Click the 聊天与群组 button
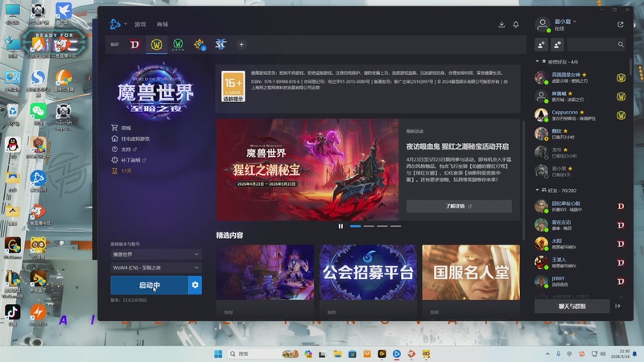The height and width of the screenshot is (362, 644). click(x=572, y=306)
